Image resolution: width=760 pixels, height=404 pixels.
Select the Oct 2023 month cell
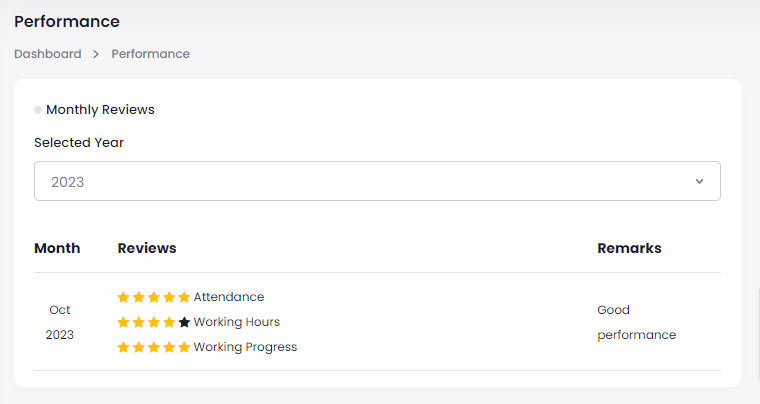tap(59, 322)
